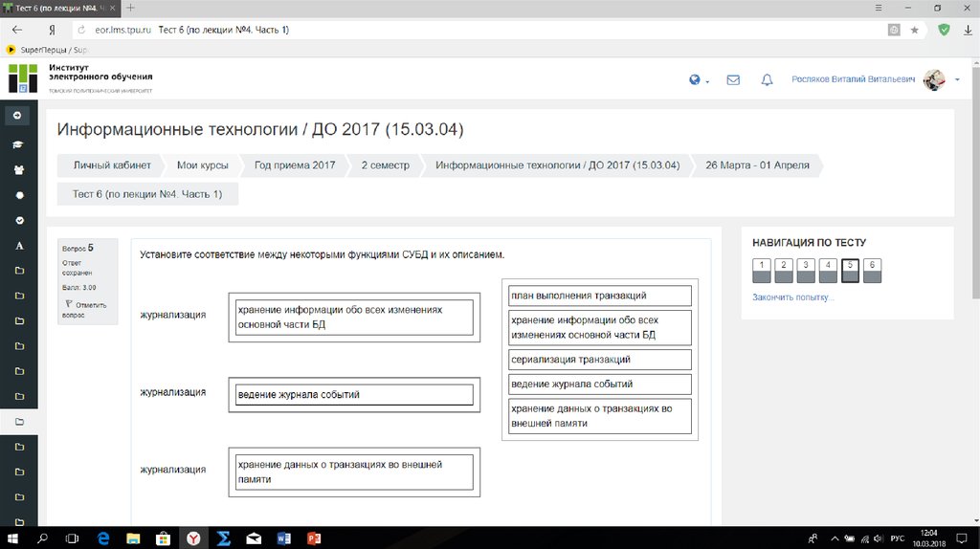Open the blue Sigma app on taskbar
This screenshot has height=549, width=980.
[x=223, y=538]
